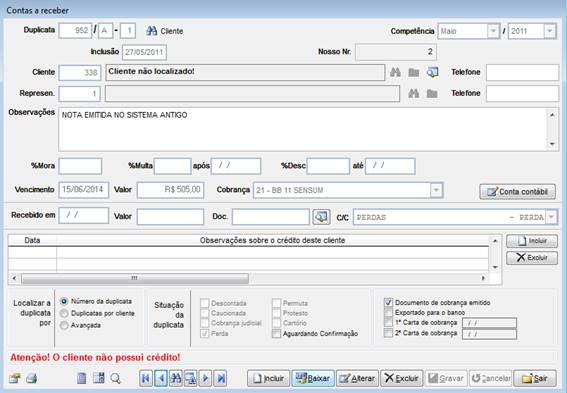Viewport: 567px width, 393px height.
Task: Click the binoculars search in navigation bar
Action: (x=176, y=379)
